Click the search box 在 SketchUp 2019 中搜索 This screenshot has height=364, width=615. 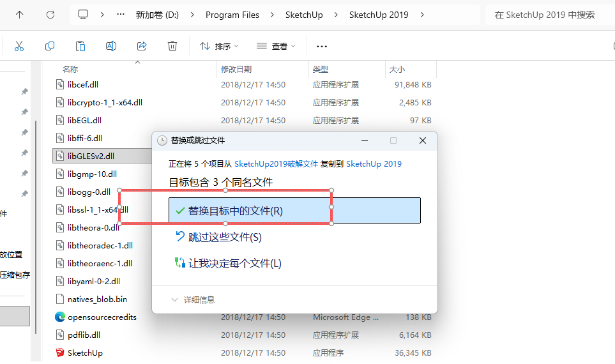549,15
